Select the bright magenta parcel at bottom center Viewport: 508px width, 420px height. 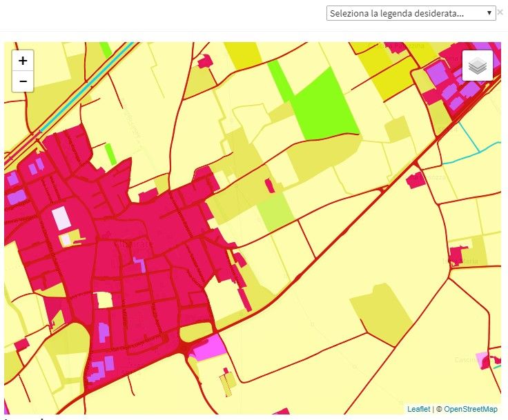[209, 348]
